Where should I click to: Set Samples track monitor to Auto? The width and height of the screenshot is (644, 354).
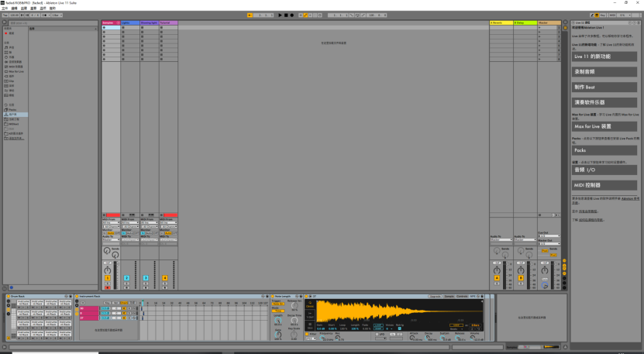[x=111, y=233]
